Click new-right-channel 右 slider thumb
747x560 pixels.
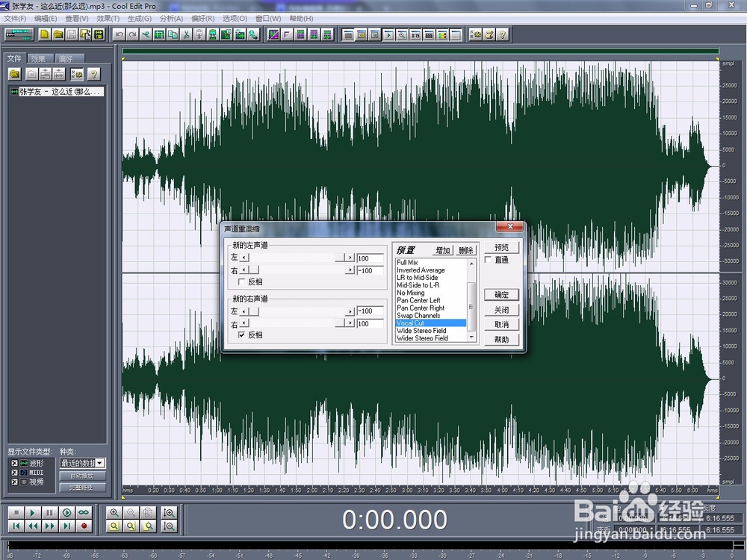pos(340,323)
